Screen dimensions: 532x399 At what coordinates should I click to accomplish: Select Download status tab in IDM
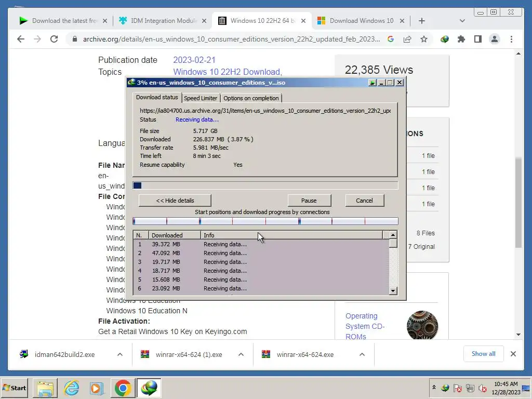click(x=157, y=97)
